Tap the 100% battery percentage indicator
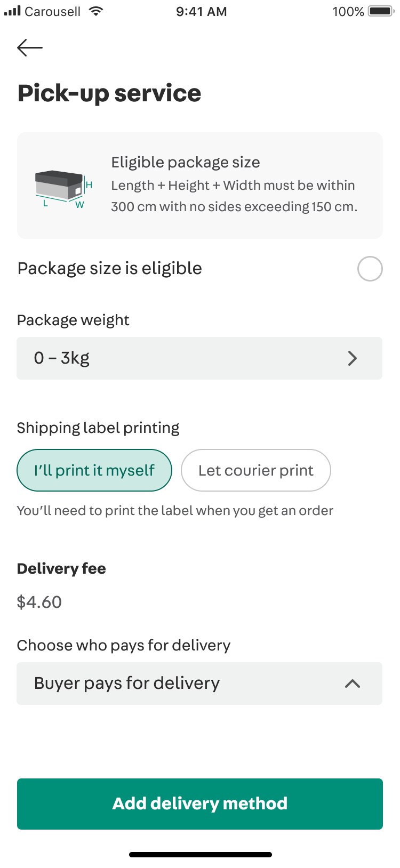This screenshot has height=868, width=400. coord(348,12)
